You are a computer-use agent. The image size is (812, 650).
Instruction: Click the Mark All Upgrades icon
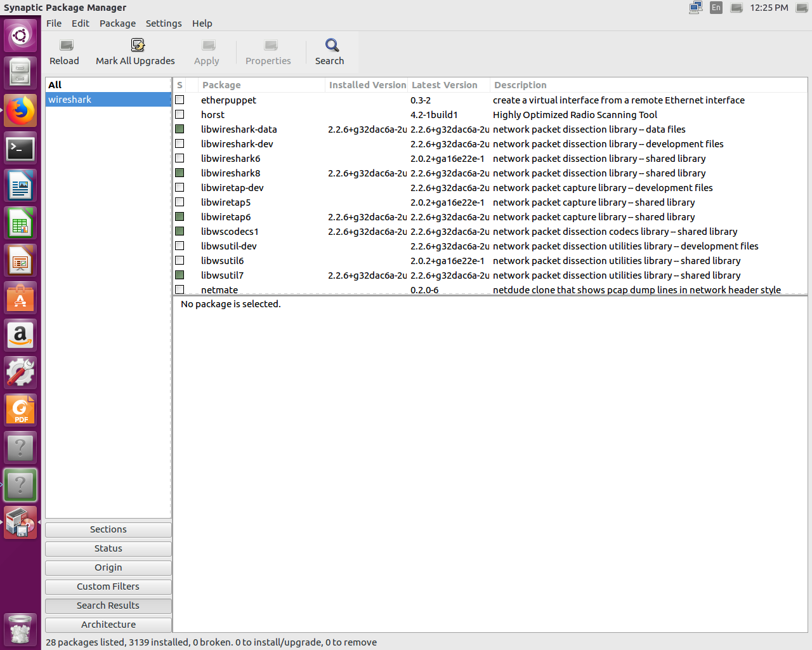tap(137, 46)
